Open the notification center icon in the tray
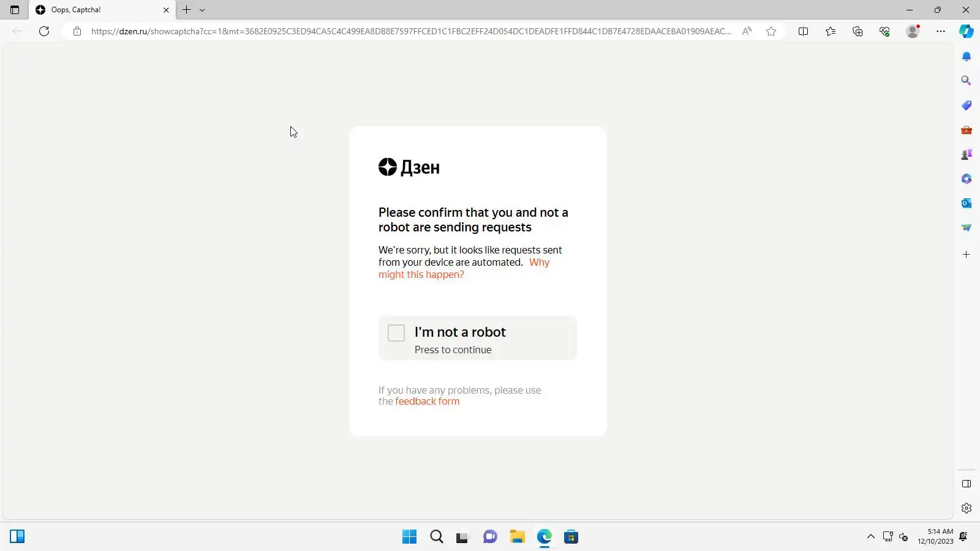Viewport: 980px width, 551px height. (963, 536)
